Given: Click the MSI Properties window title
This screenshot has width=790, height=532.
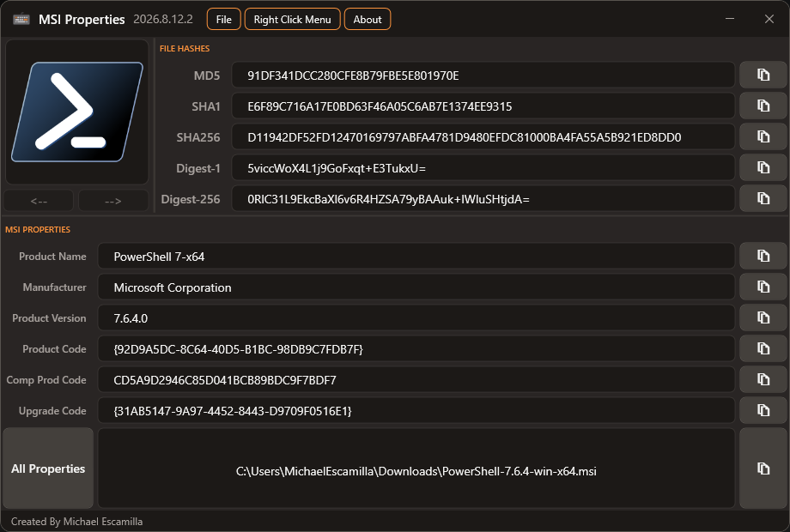Looking at the screenshot, I should (82, 19).
